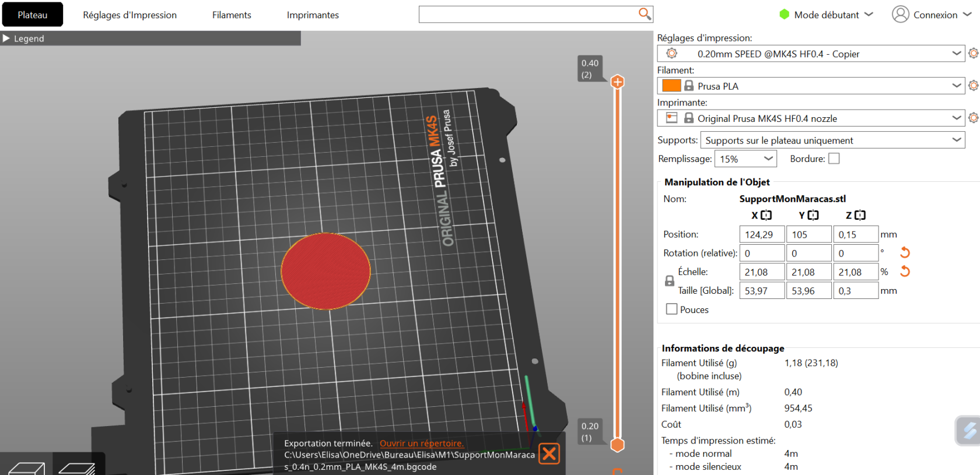Enable the Pouces checkbox
The width and height of the screenshot is (980, 475).
[672, 309]
